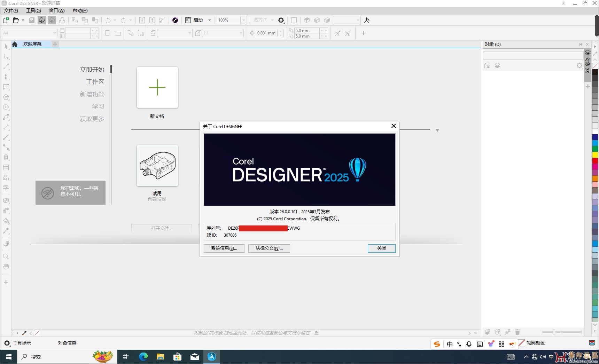Open the 工具 menu
The width and height of the screenshot is (599, 364).
pyautogui.click(x=33, y=10)
